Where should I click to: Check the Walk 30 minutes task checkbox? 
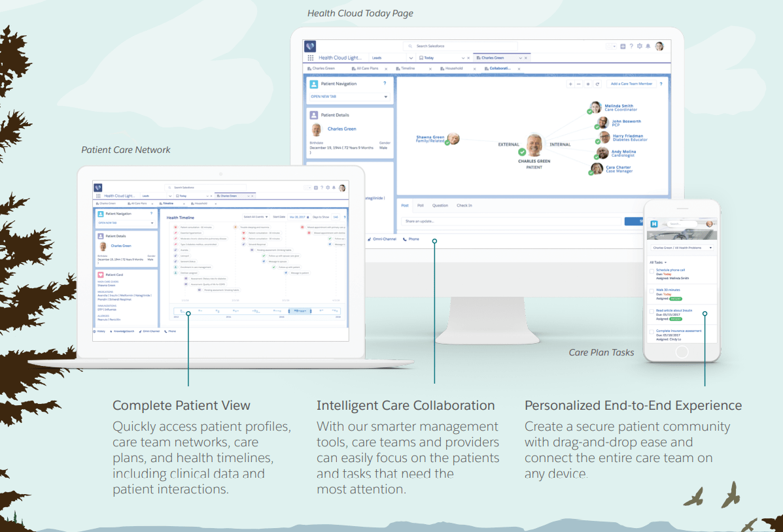pyautogui.click(x=652, y=291)
